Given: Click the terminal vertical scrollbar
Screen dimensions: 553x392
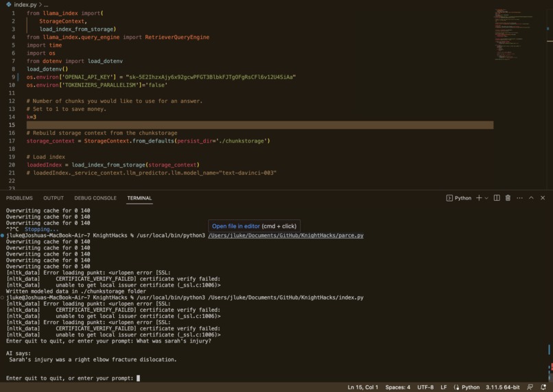Looking at the screenshot, I should click(x=550, y=293).
